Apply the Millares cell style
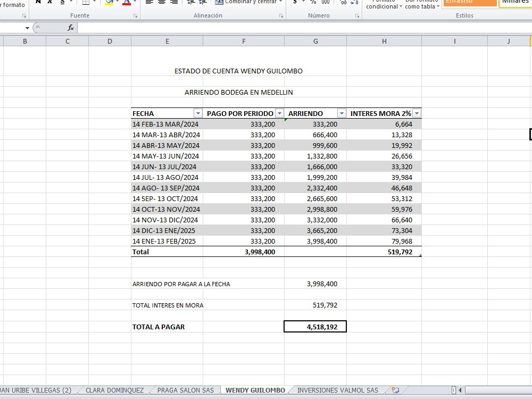The height and width of the screenshot is (399, 532). tap(516, 3)
